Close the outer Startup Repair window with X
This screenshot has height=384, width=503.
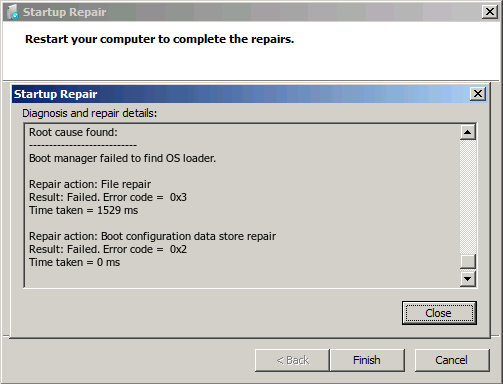490,12
